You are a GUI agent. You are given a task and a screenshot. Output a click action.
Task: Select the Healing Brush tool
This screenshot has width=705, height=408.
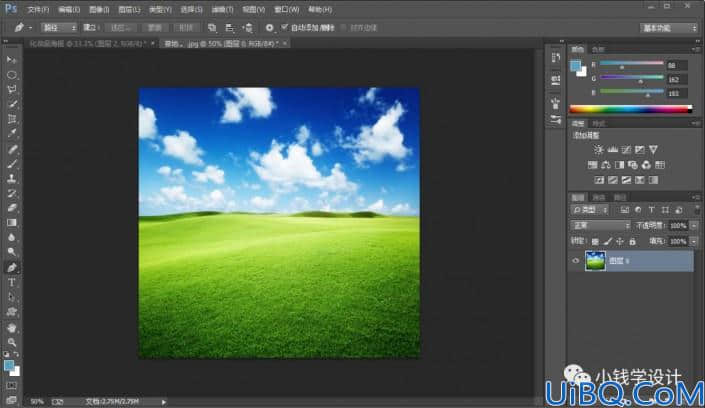pyautogui.click(x=12, y=149)
